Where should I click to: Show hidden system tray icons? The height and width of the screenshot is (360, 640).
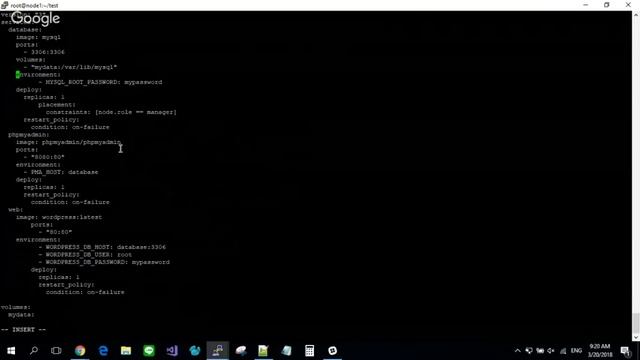click(518, 351)
